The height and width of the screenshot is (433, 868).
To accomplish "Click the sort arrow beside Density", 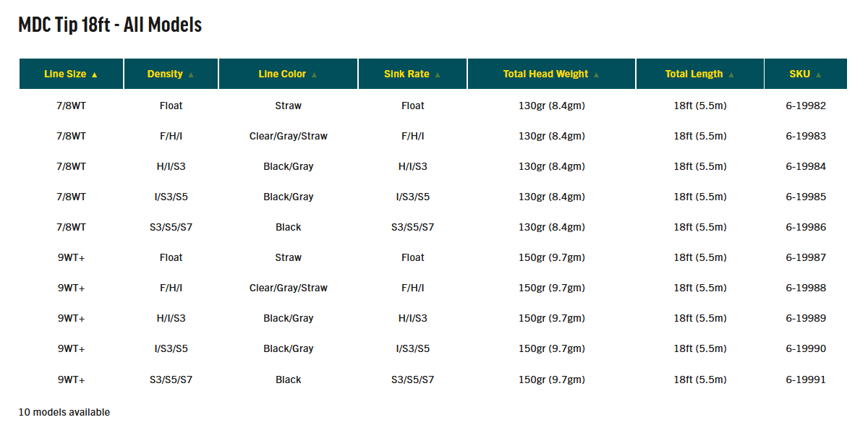I will click(x=191, y=74).
